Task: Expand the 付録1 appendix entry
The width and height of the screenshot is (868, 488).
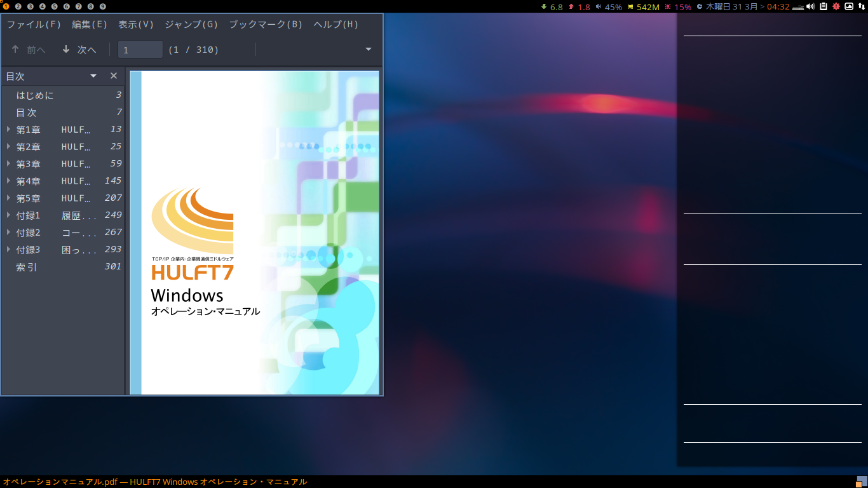Action: pyautogui.click(x=9, y=215)
